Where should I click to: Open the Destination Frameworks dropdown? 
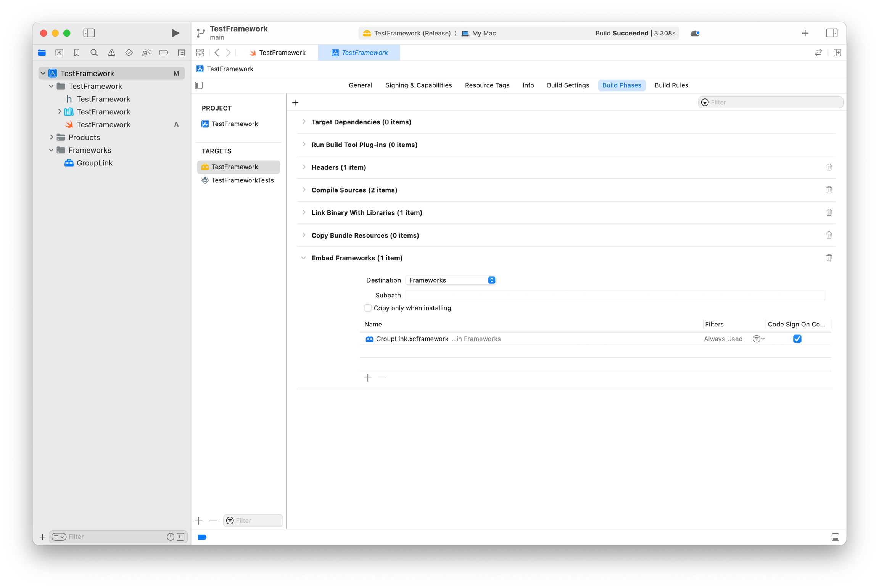point(451,280)
